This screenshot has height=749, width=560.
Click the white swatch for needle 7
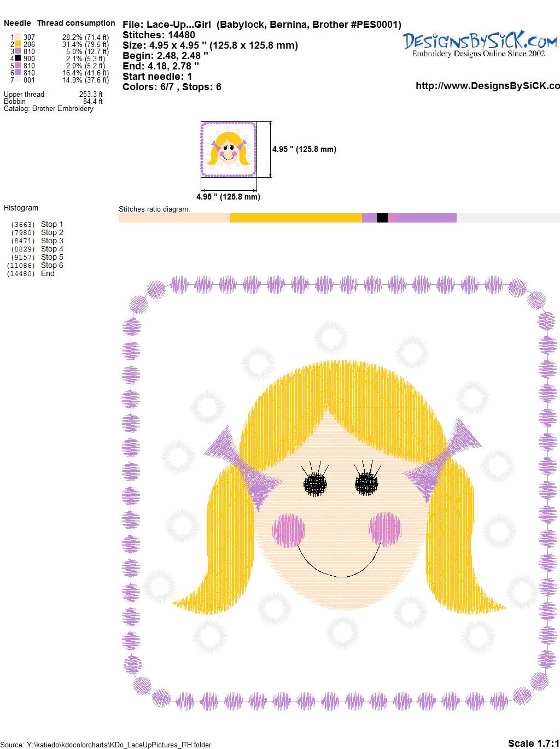coord(17,80)
